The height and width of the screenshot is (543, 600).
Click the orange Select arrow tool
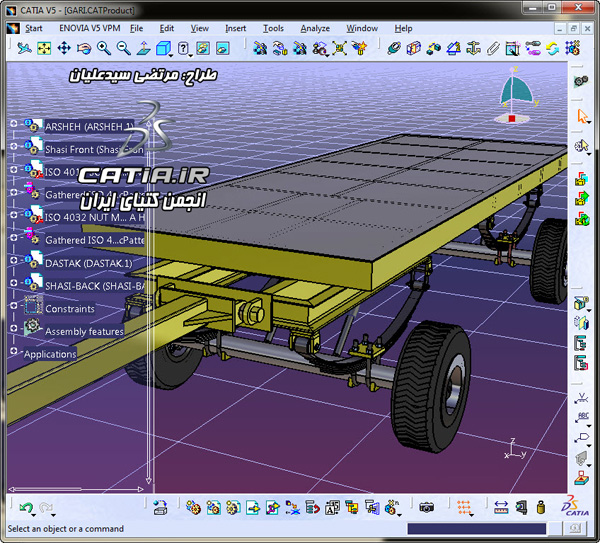click(x=581, y=116)
